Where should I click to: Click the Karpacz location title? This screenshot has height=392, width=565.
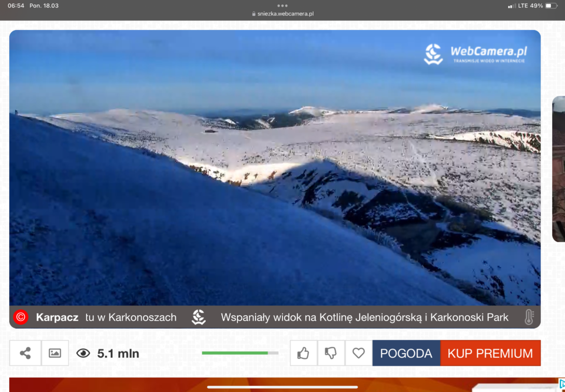(x=58, y=317)
